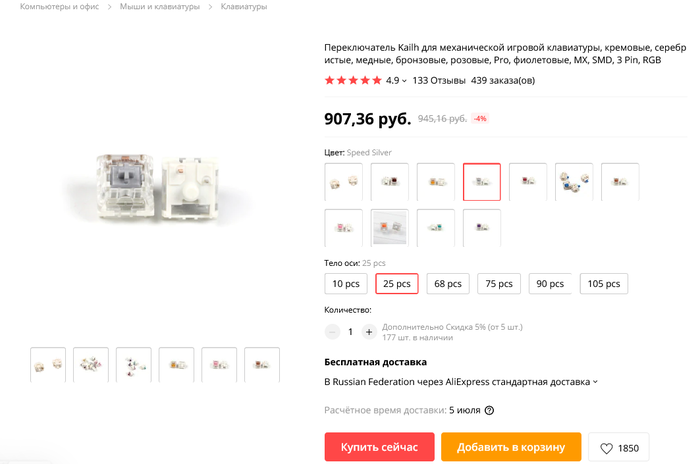
Task: Click the five-star rating icons
Action: (353, 80)
